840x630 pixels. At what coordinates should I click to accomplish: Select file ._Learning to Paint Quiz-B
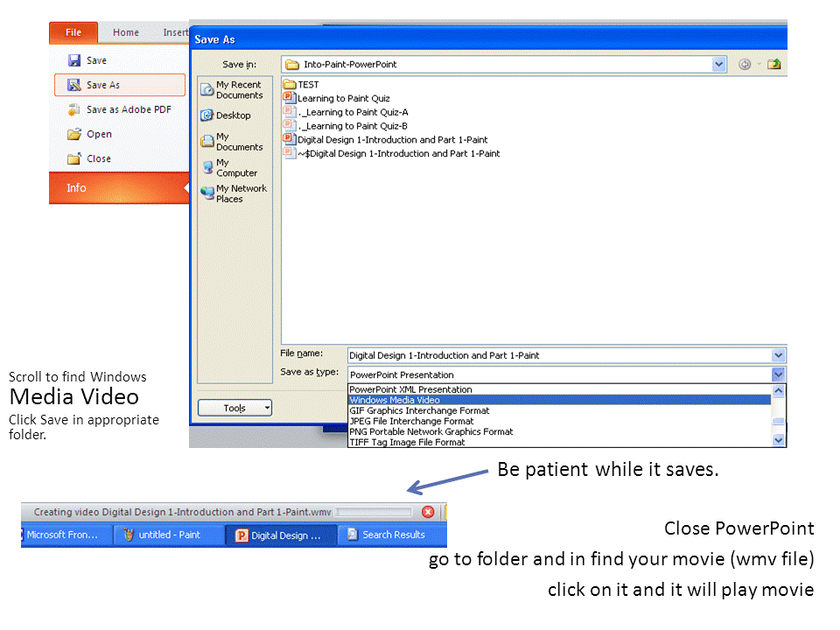(353, 126)
